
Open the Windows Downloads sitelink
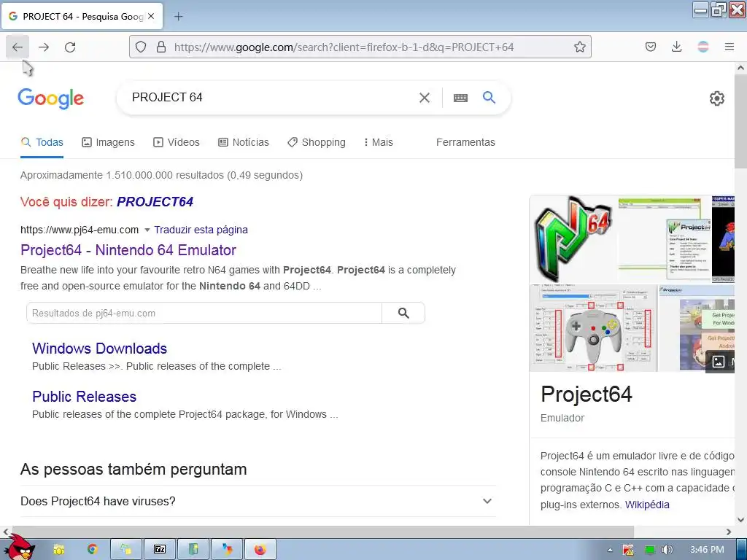click(99, 349)
